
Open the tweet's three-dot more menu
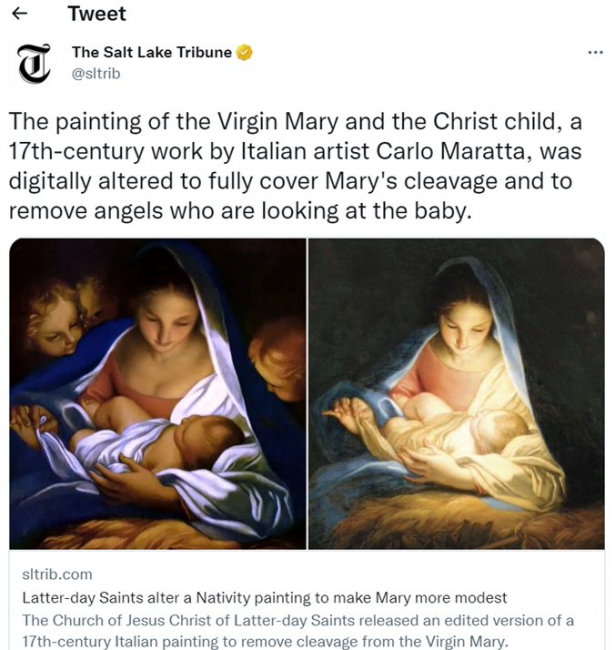[594, 52]
